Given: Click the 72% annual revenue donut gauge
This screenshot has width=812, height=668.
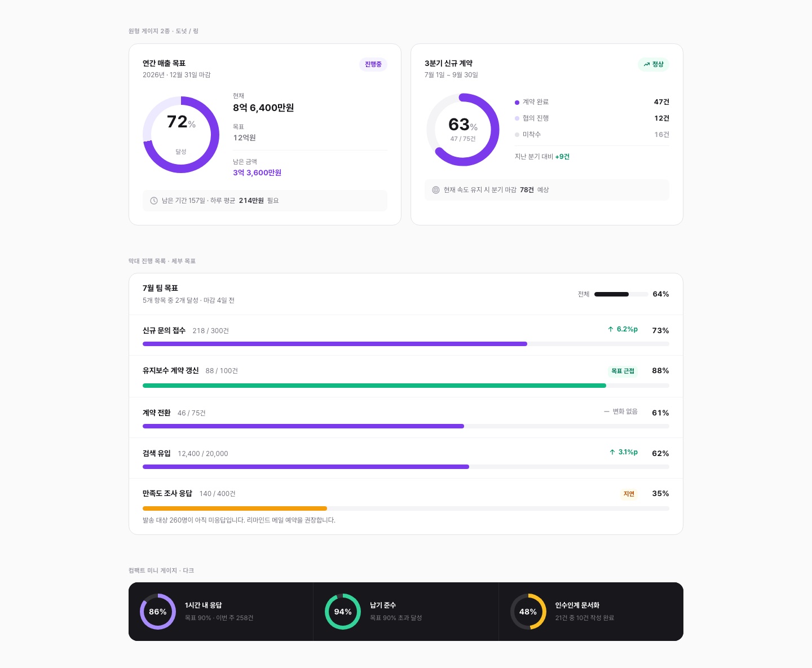Looking at the screenshot, I should pos(181,135).
